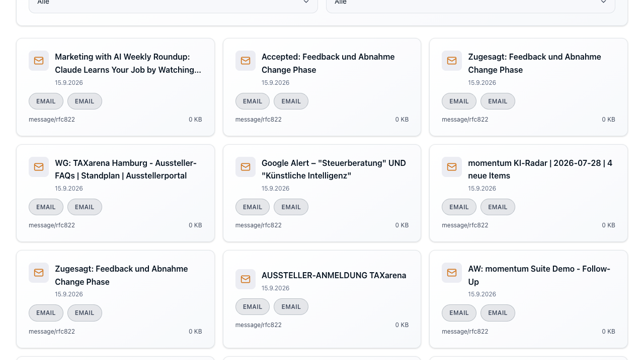
Task: Click second EMAIL tag on Marketing with AI card
Action: (x=84, y=101)
